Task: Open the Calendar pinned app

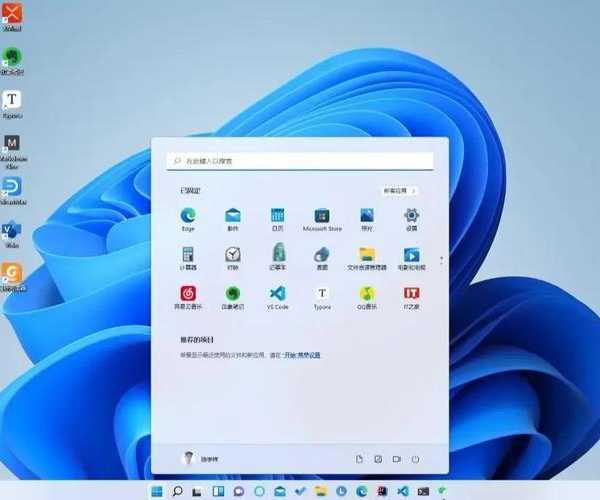Action: click(x=278, y=216)
